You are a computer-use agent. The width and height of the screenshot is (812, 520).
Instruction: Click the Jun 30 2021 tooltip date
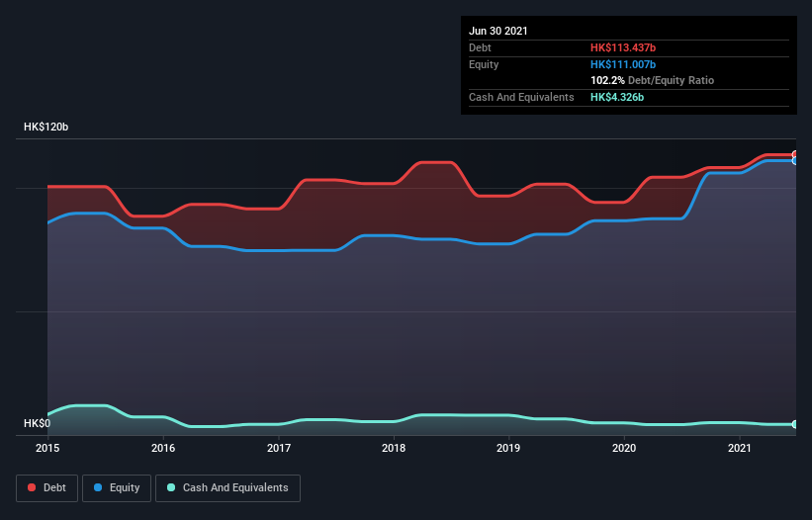(498, 31)
